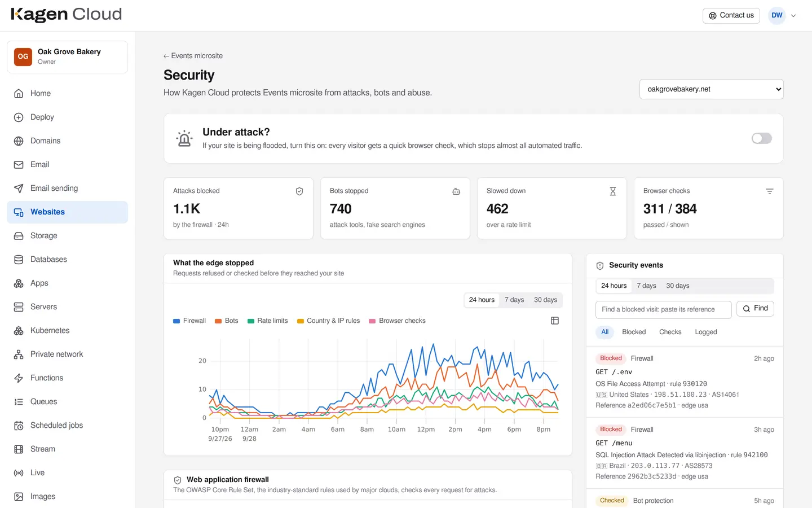The height and width of the screenshot is (508, 812).
Task: Toggle Rate limits series in legend
Action: [268, 321]
